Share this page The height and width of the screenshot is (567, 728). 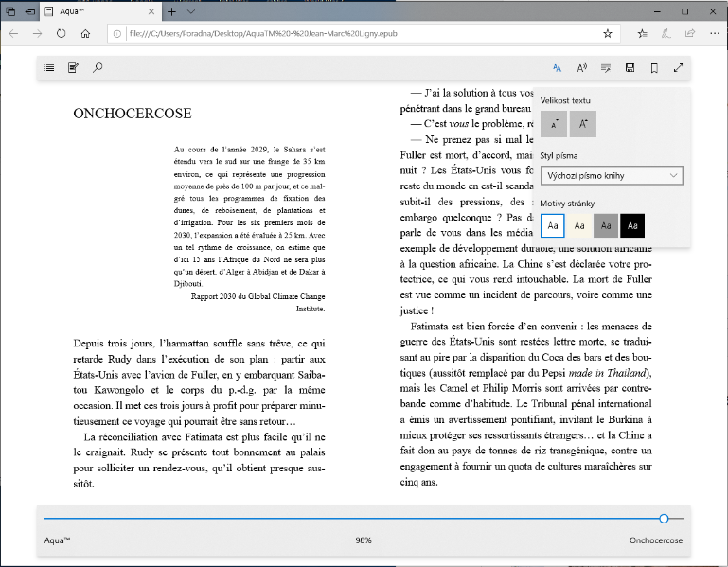coord(690,33)
